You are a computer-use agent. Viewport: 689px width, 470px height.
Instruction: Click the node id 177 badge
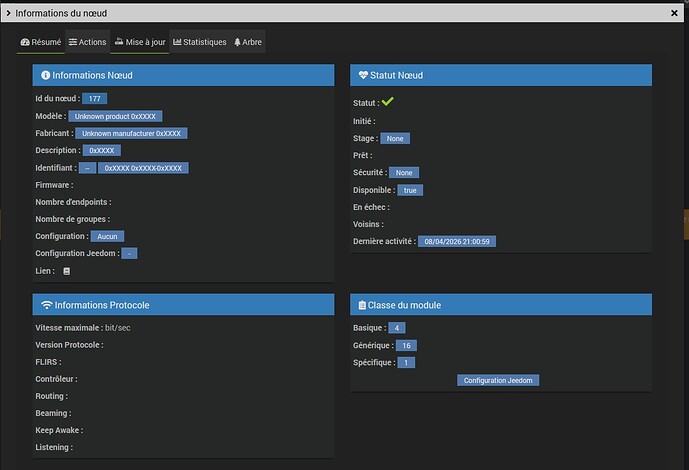click(x=95, y=99)
